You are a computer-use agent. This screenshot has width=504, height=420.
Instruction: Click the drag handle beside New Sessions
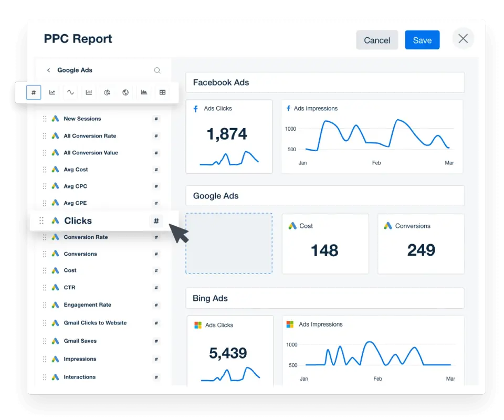(45, 119)
